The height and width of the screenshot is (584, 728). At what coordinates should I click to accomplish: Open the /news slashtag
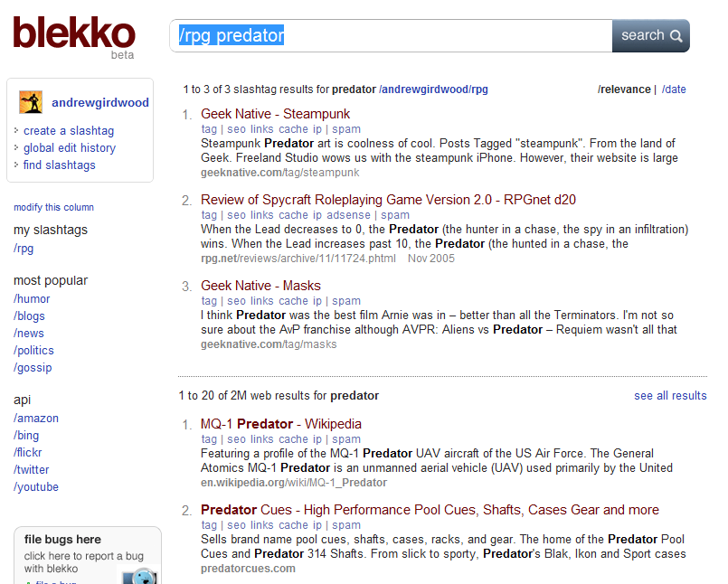coord(28,333)
